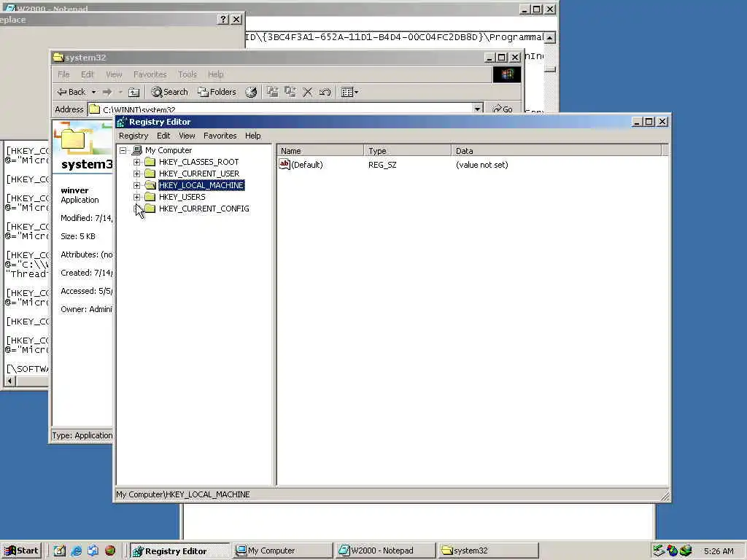Expand the HKEY_CURRENT_USER key
The height and width of the screenshot is (560, 747).
[x=136, y=174]
